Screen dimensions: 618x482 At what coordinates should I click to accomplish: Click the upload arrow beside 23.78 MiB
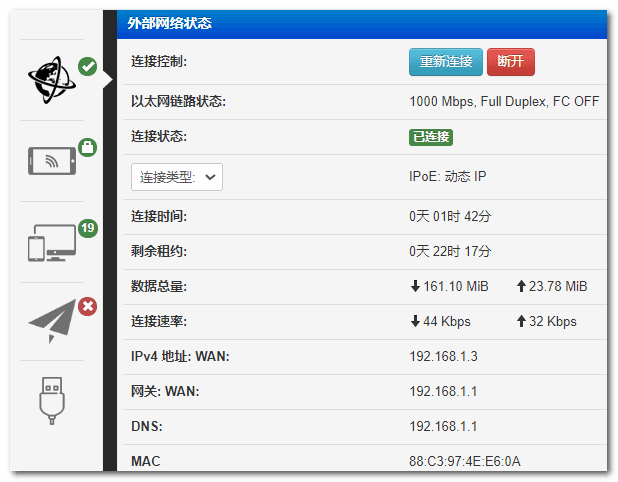pyautogui.click(x=521, y=287)
